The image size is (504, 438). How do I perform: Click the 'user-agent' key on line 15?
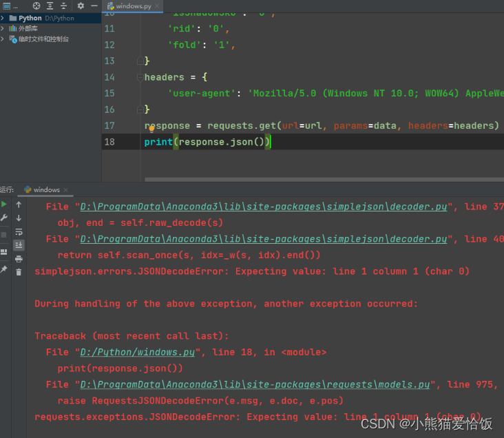pyautogui.click(x=202, y=93)
